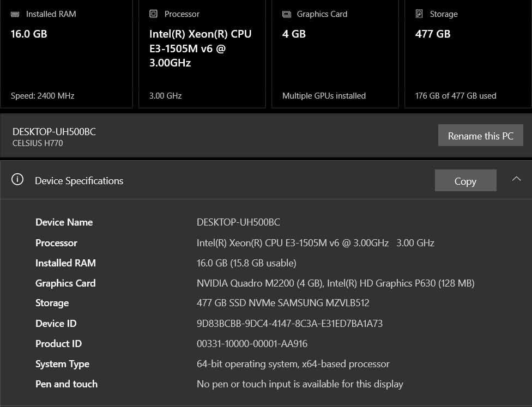
Task: Click 16.0 GB (15.8 GB usable) value
Action: tap(246, 263)
